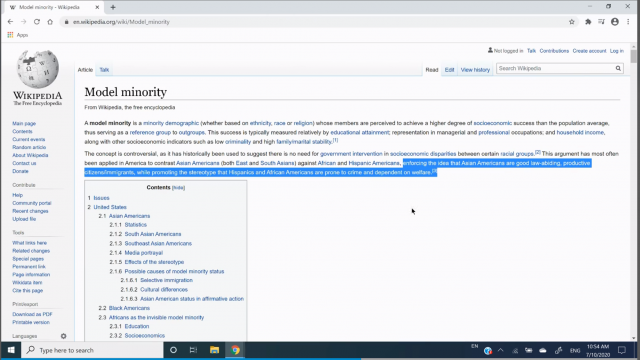
Task: Follow the Asian Americans link in paragraph
Action: (198, 163)
